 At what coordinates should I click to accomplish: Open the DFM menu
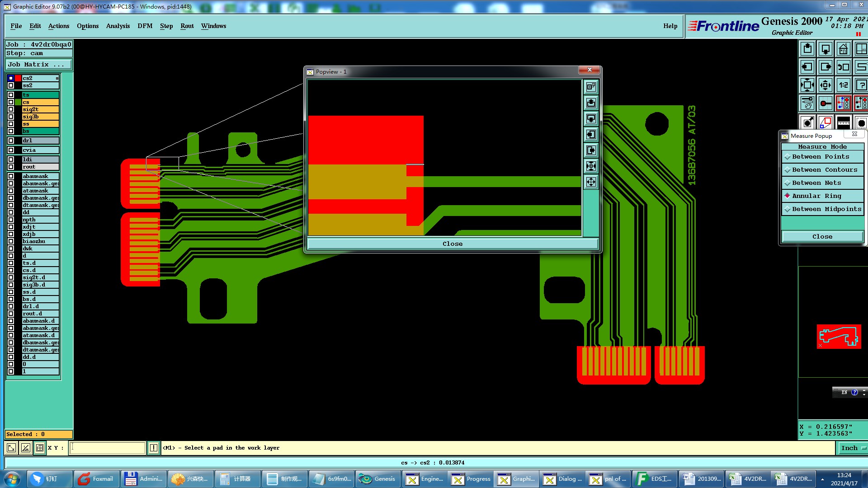coord(145,26)
